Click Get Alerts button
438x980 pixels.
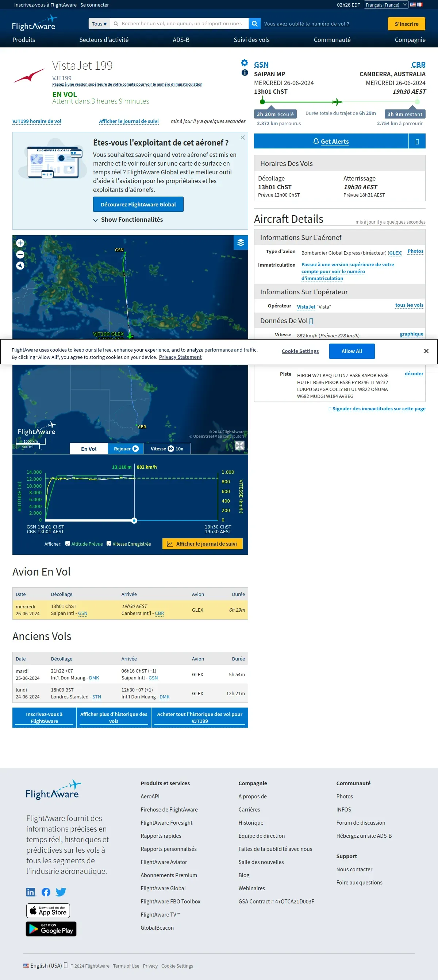331,142
